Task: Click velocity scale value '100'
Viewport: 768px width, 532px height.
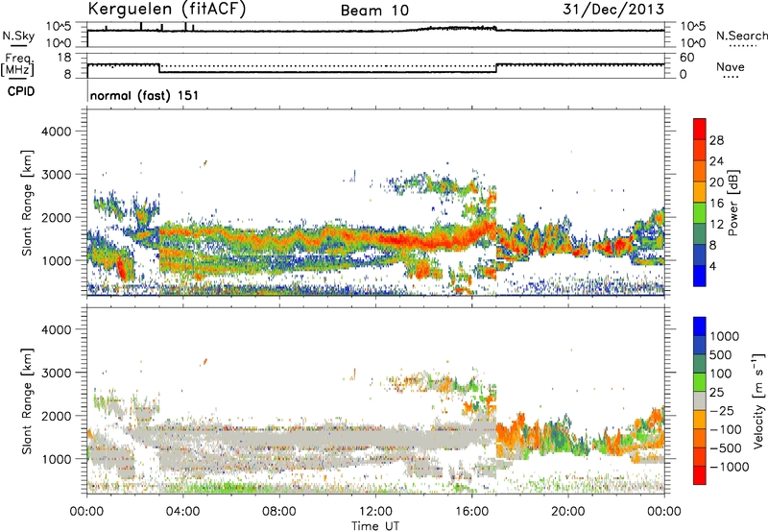Action: click(x=721, y=374)
